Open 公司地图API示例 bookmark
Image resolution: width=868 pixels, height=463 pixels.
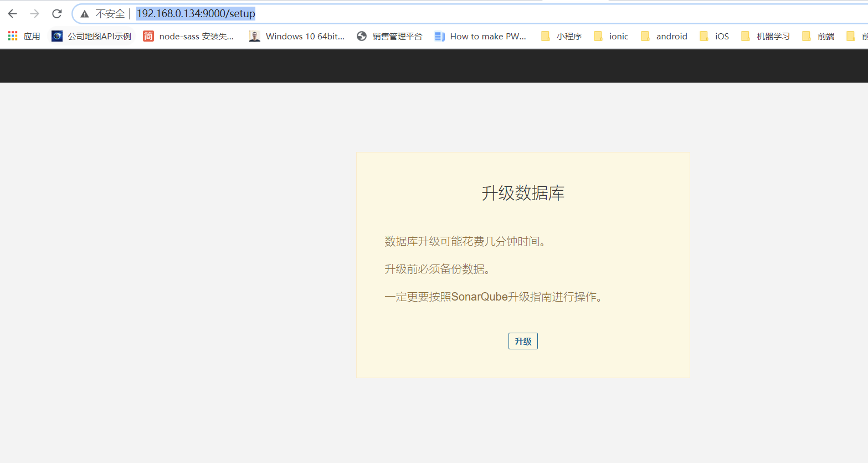tap(92, 37)
